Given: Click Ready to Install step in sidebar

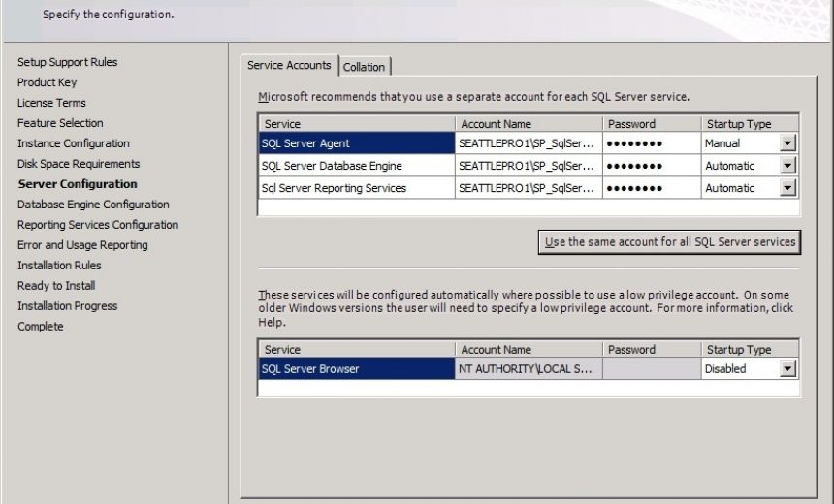Looking at the screenshot, I should (56, 286).
